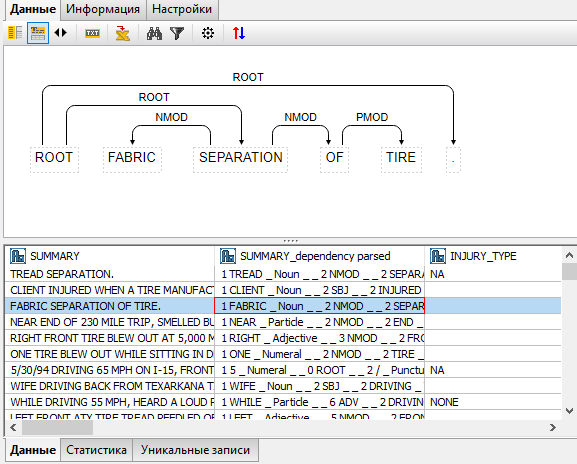The image size is (577, 464).
Task: Click horizontal scrollbar left arrow
Action: tap(13, 427)
